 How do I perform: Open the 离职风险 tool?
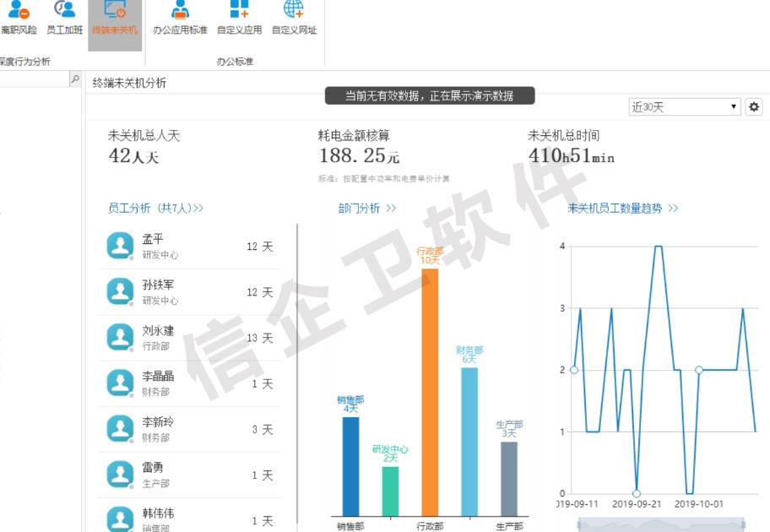coord(18,17)
